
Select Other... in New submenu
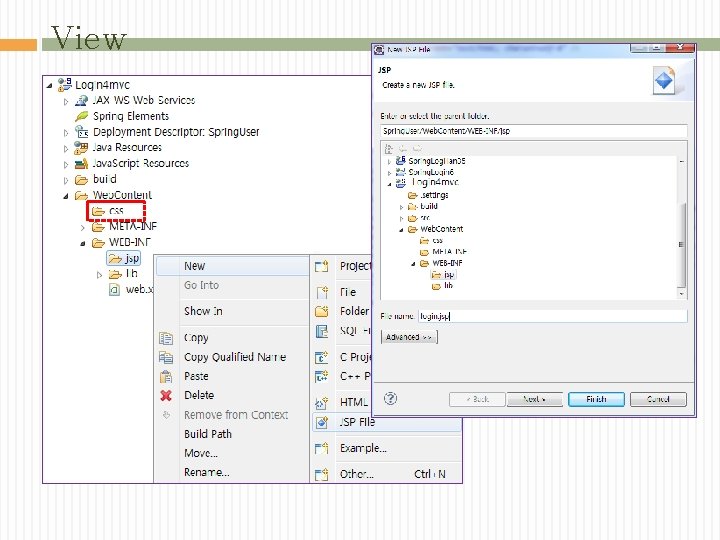pos(387,474)
